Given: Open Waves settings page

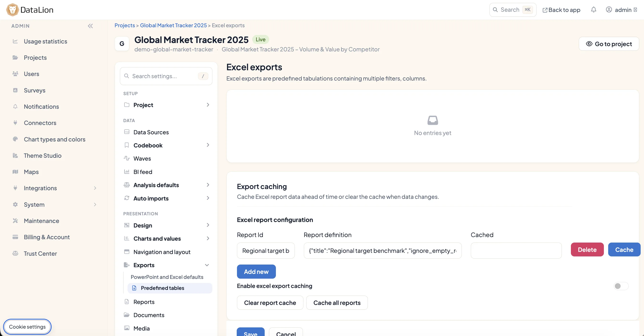Looking at the screenshot, I should pos(142,158).
